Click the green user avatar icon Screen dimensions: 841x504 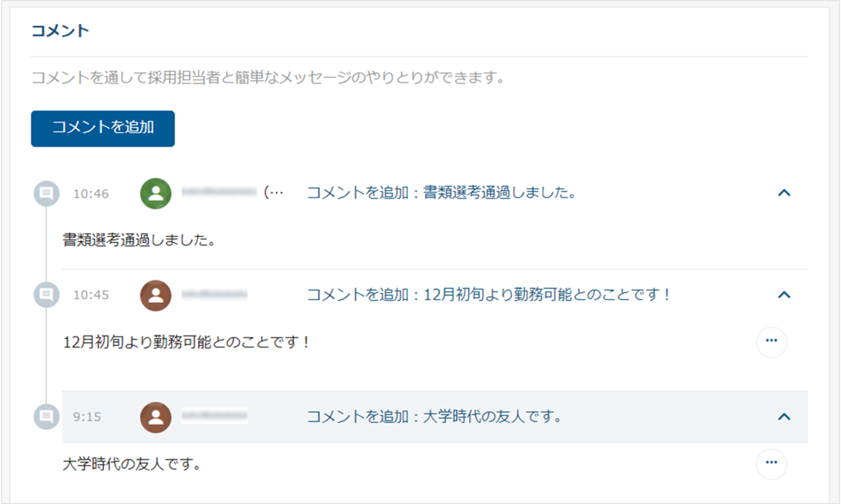tap(156, 194)
